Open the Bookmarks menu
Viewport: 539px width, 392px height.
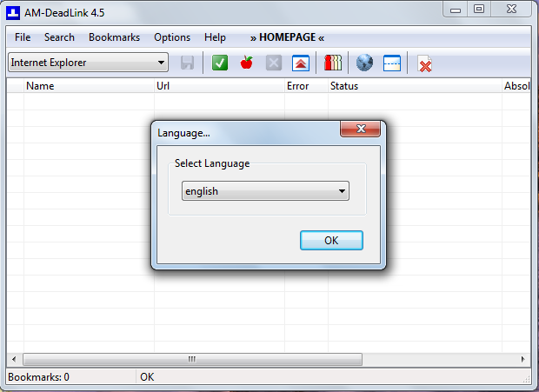point(114,37)
